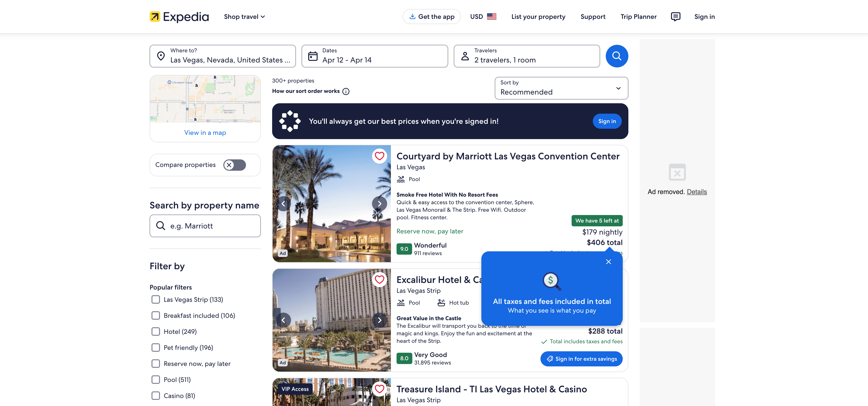Show previous photo of Excalibur Hotel
Screen dimensions: 868x406
tap(283, 320)
